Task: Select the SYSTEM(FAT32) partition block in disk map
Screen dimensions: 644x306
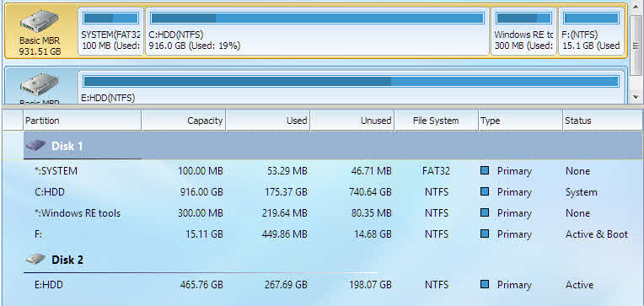Action: click(x=111, y=31)
